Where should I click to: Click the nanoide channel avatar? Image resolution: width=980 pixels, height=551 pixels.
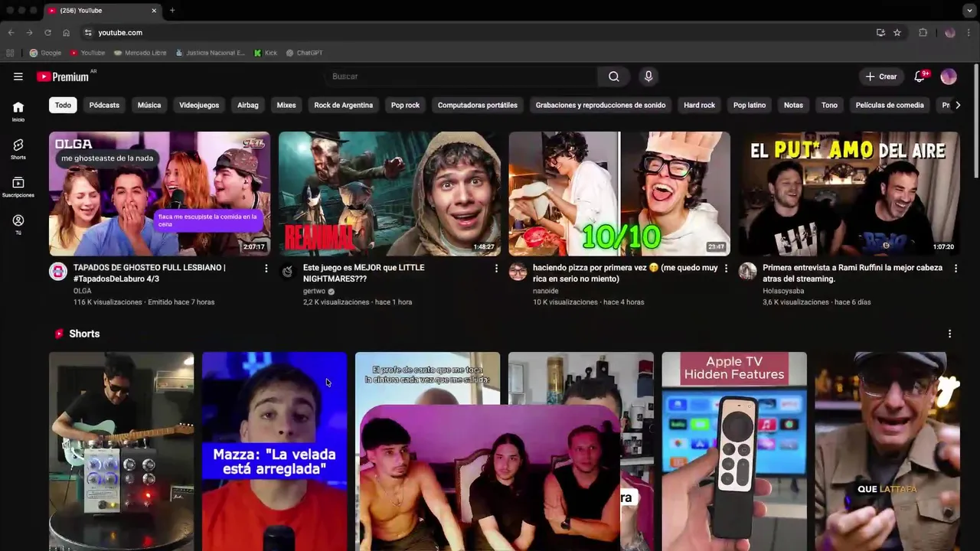pyautogui.click(x=518, y=272)
